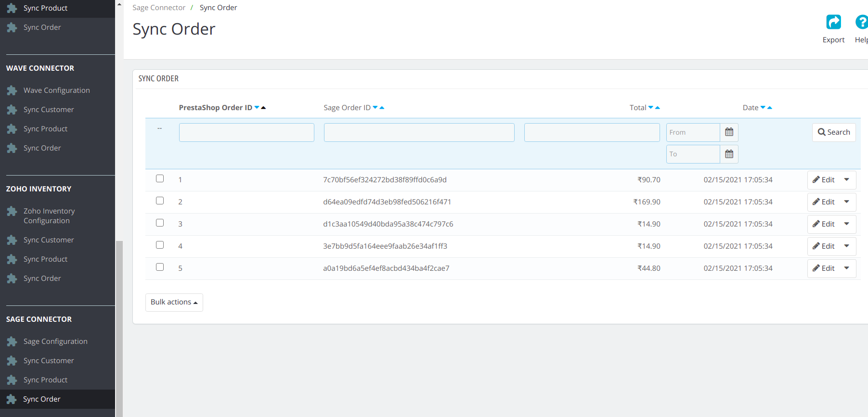The width and height of the screenshot is (868, 417).
Task: Open the Bulk actions menu
Action: [174, 303]
